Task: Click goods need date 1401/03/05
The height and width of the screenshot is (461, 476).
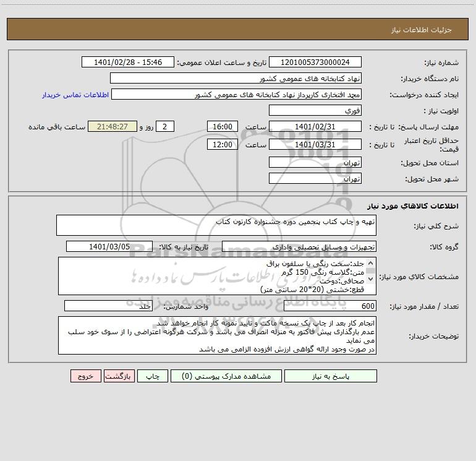Action: click(x=109, y=246)
